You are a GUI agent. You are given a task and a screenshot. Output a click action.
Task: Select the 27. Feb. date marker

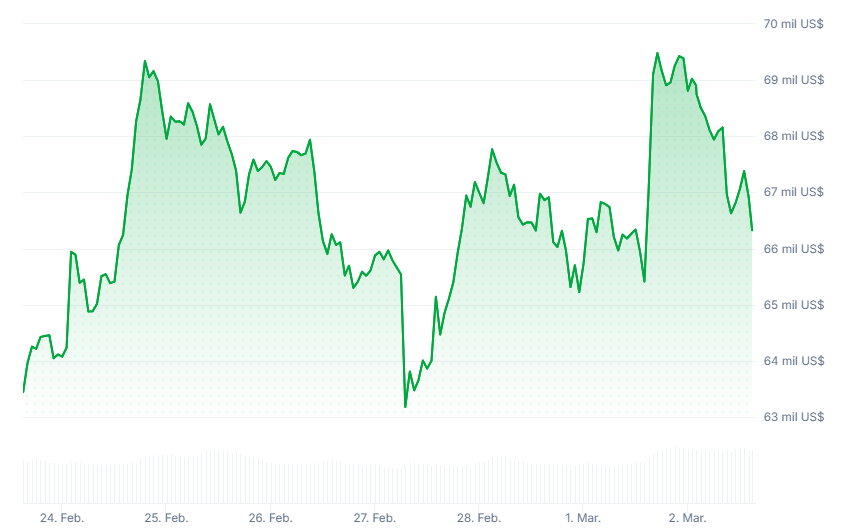click(374, 518)
